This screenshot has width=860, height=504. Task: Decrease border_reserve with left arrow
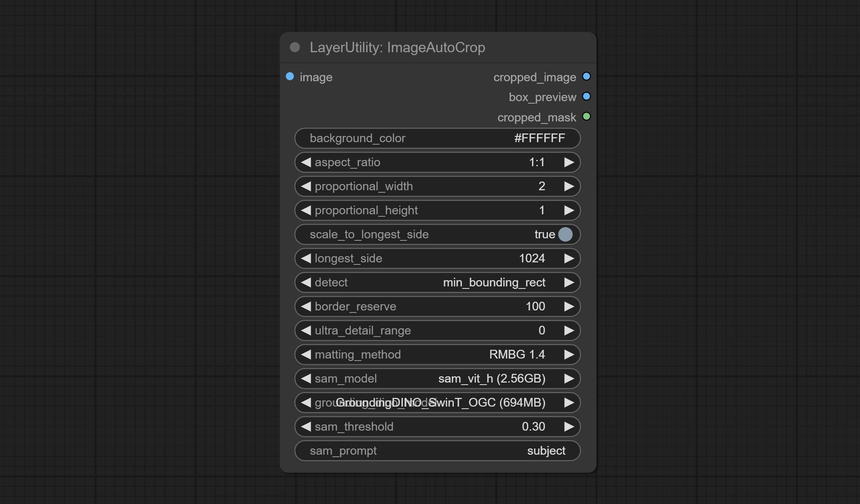point(306,307)
